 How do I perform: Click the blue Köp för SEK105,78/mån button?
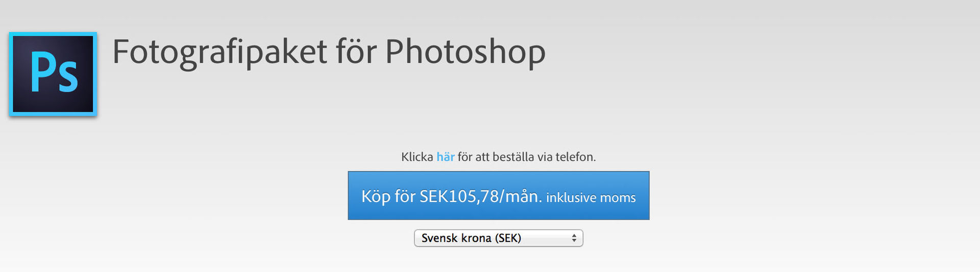click(499, 195)
